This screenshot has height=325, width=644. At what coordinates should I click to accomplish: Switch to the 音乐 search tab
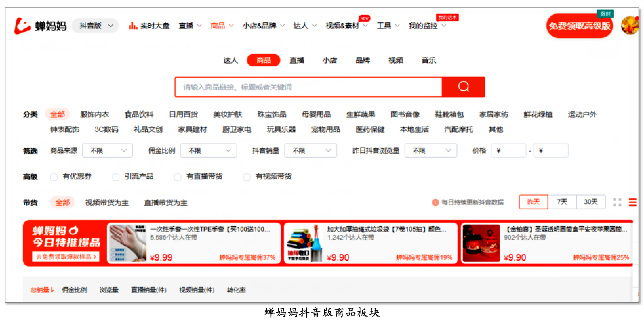(428, 60)
